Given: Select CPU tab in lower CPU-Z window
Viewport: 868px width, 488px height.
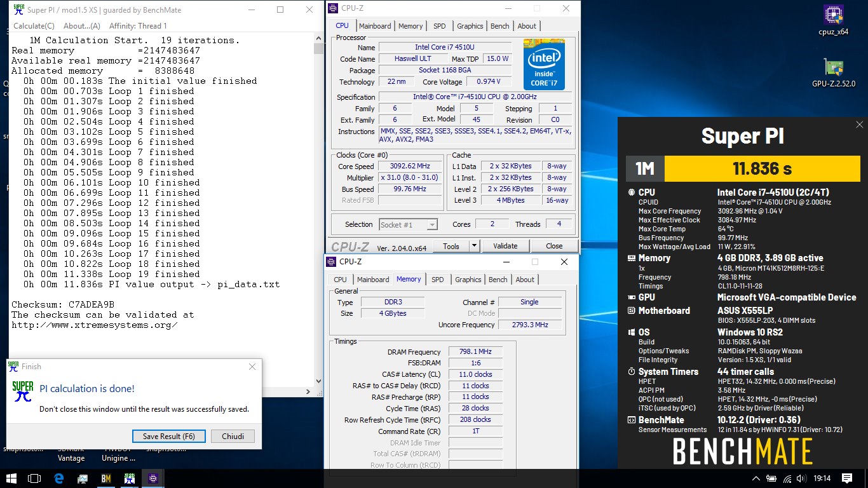Looking at the screenshot, I should 341,280.
